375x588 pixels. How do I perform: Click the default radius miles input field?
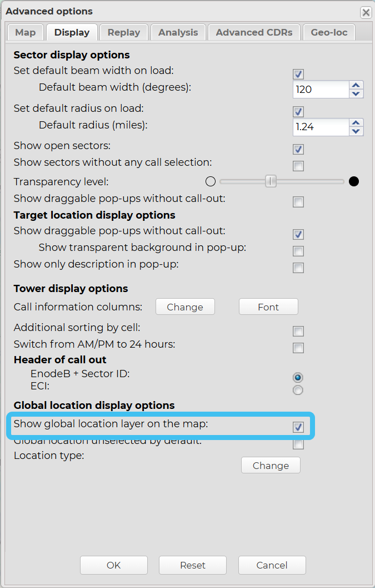pos(321,127)
